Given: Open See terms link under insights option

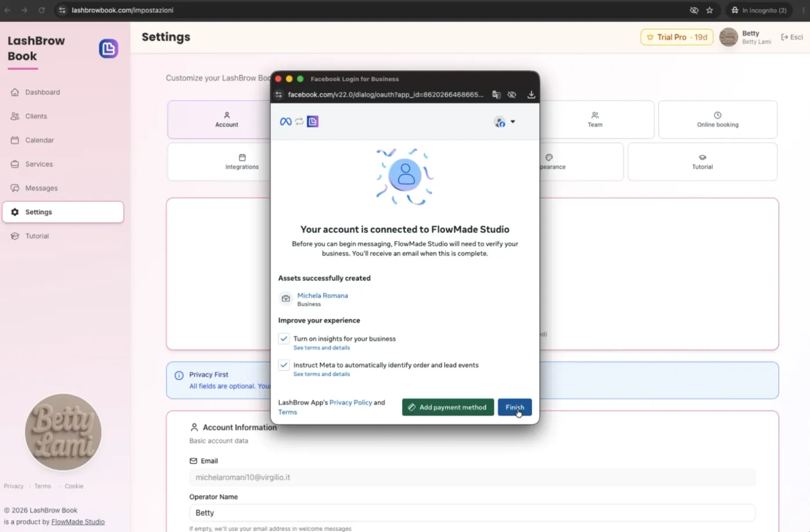Looking at the screenshot, I should tap(322, 348).
